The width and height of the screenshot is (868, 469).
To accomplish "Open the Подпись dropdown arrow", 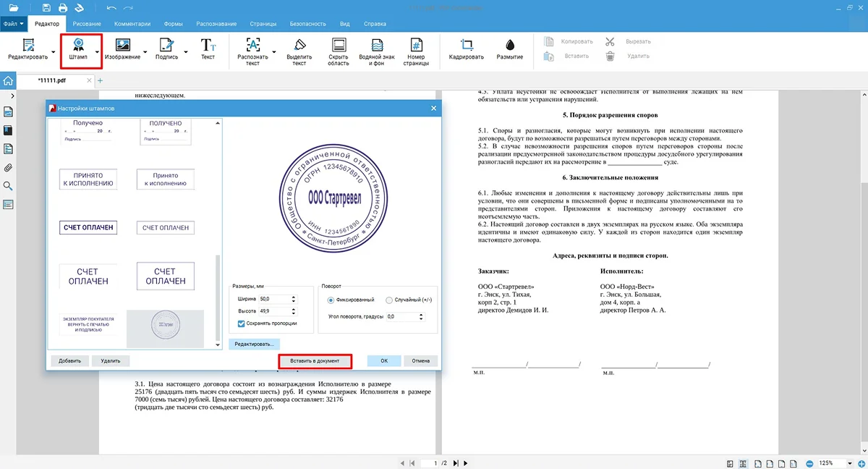I will [185, 52].
